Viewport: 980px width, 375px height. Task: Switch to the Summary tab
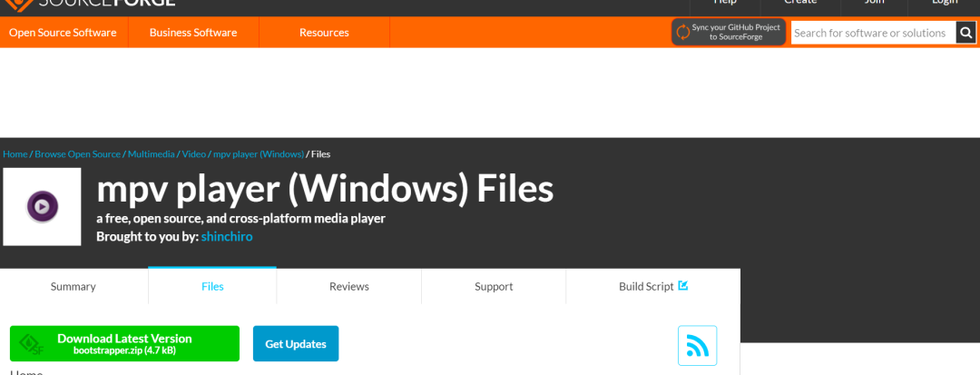click(x=73, y=286)
